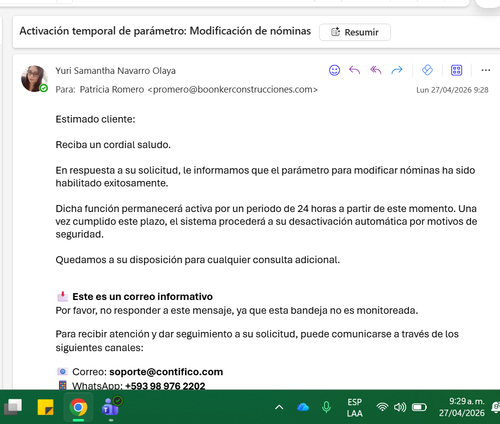Click the battery status icon
The width and height of the screenshot is (500, 424).
[419, 407]
